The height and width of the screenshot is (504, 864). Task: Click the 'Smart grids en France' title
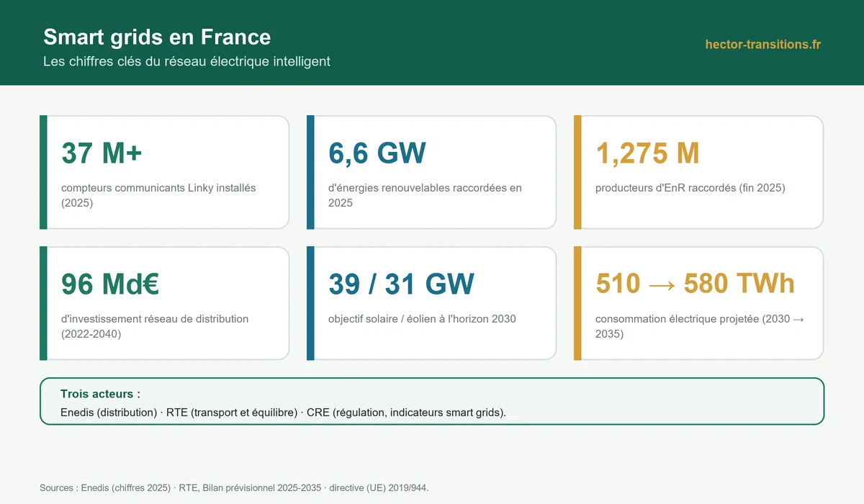[x=157, y=37]
